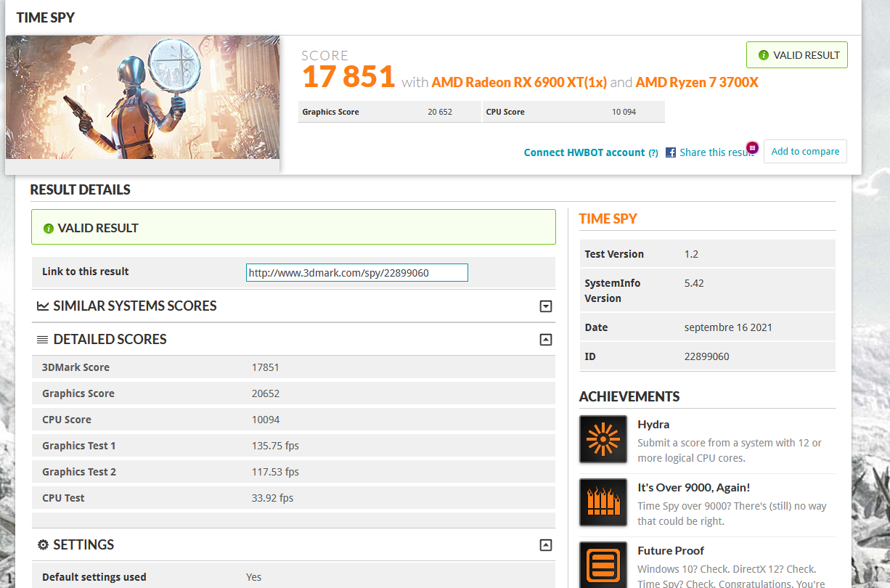Screen dimensions: 890x588
Task: Click the green check icon in top VALID RESULT badge
Action: pyautogui.click(x=764, y=55)
